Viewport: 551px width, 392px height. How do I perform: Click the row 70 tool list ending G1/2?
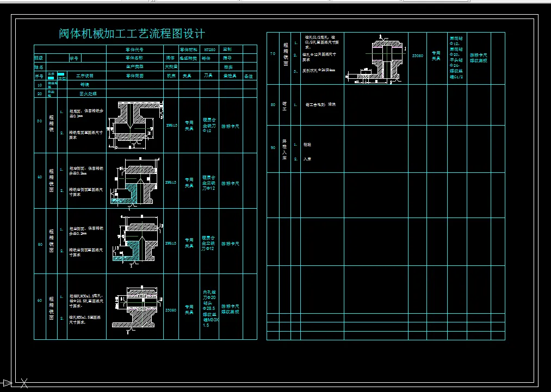click(457, 57)
